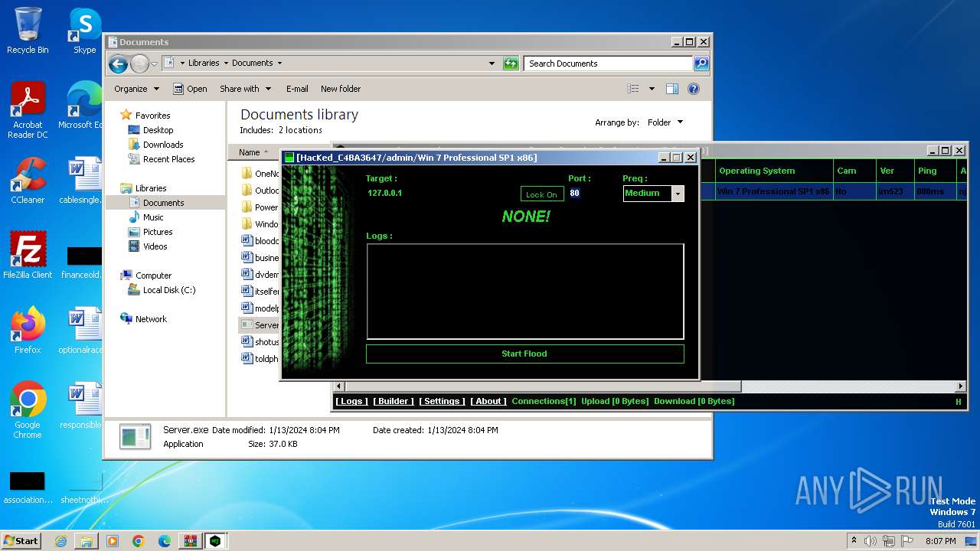
Task: Open Internet Explorer from taskbar
Action: click(x=60, y=541)
